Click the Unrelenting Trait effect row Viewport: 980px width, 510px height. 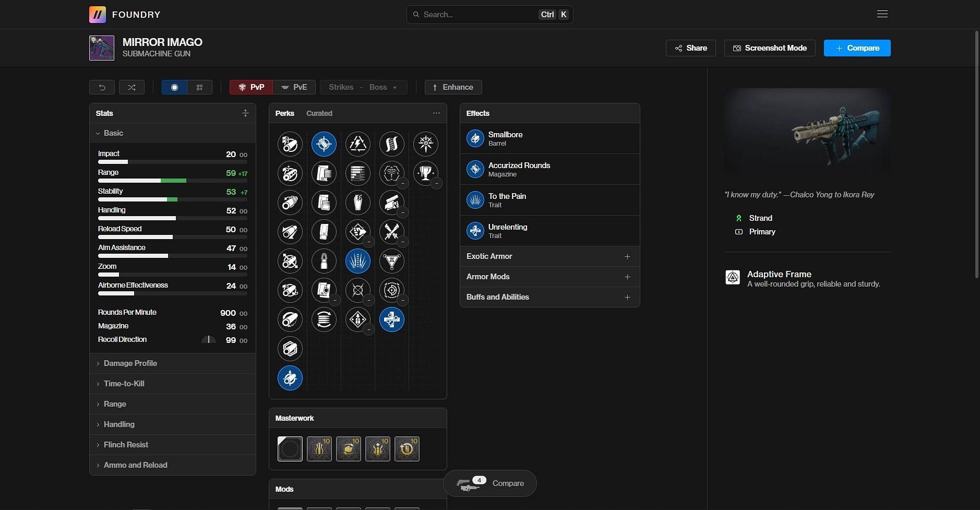point(549,231)
